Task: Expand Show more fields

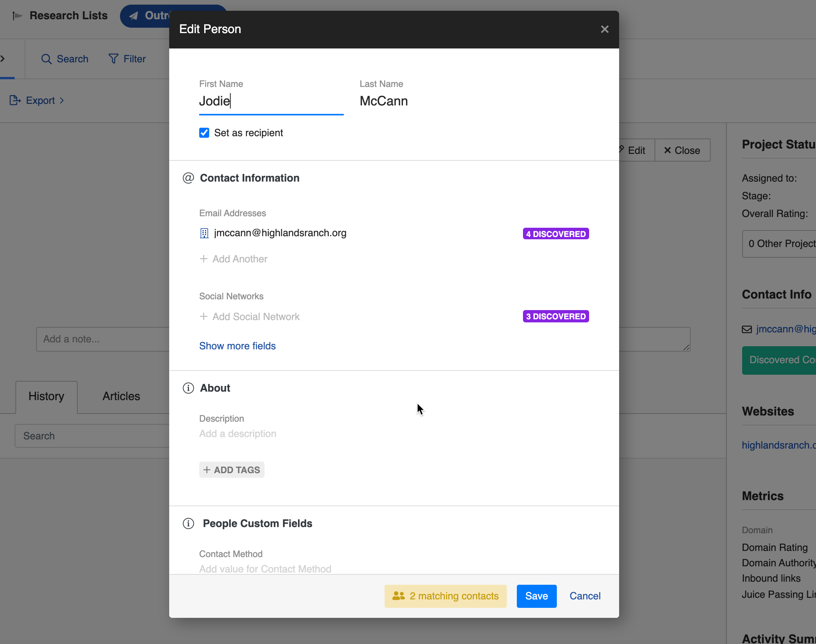Action: [237, 346]
